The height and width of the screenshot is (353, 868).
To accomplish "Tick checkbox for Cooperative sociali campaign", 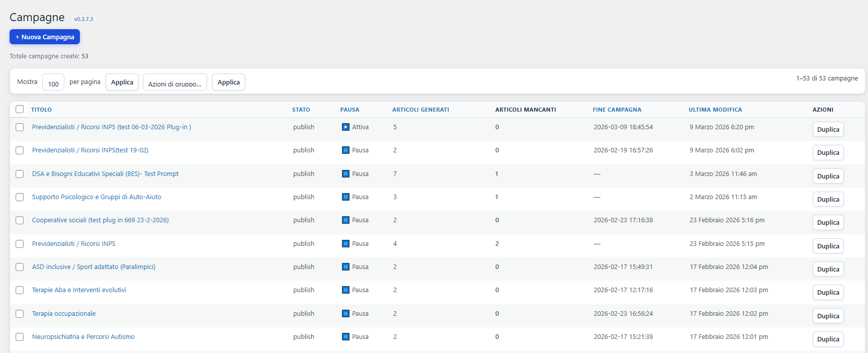I will click(20, 220).
